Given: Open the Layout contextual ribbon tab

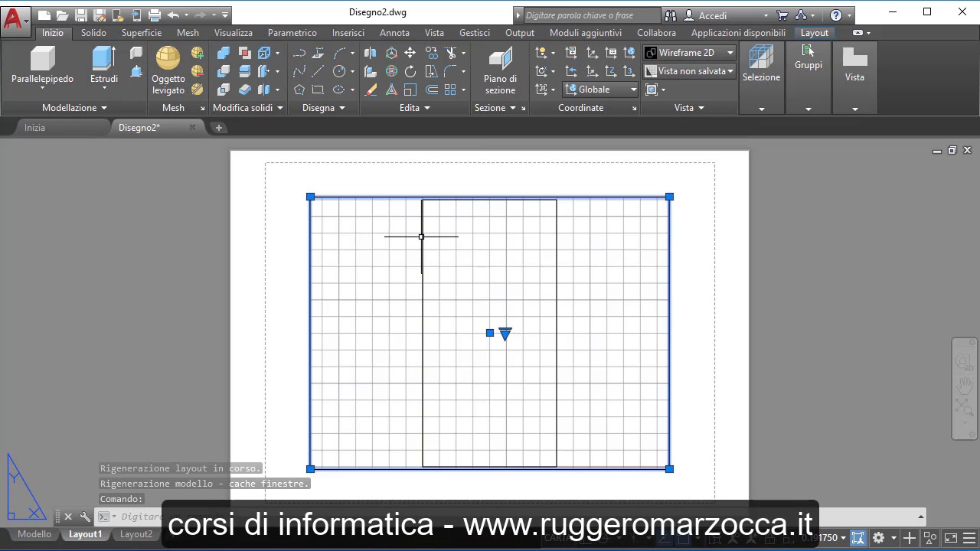Looking at the screenshot, I should click(815, 33).
